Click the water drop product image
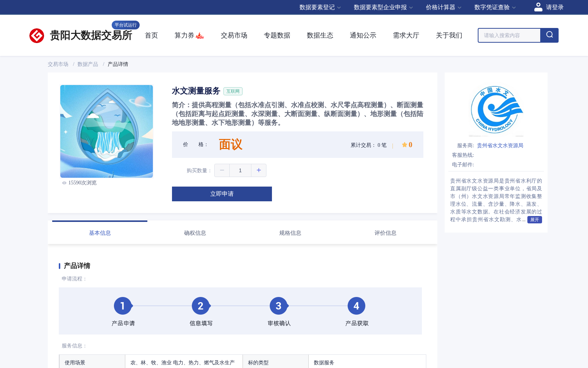The width and height of the screenshot is (588, 368). coord(107,131)
